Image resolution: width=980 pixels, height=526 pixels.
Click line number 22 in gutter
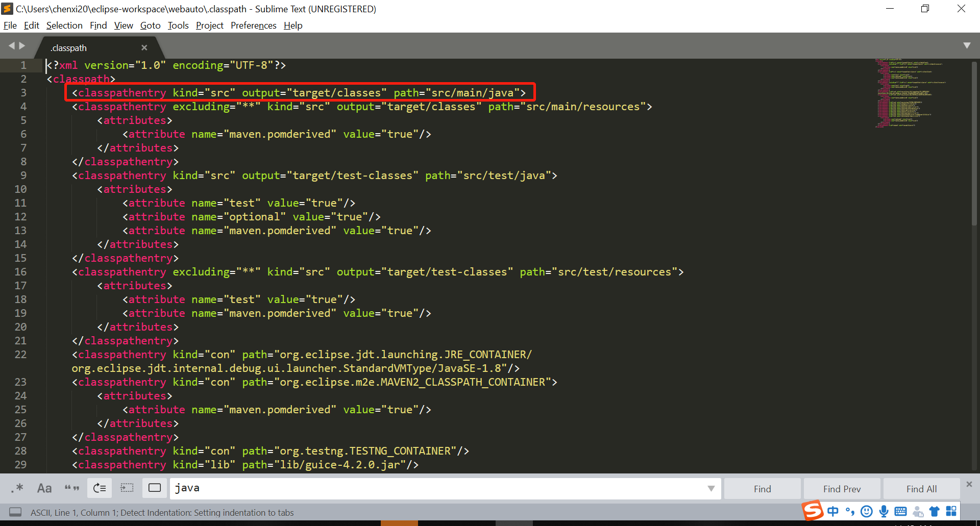20,355
